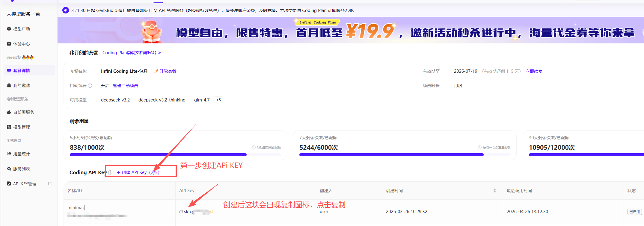Click the GenStudio announcement notice text
This screenshot has height=226, width=644.
point(213,10)
